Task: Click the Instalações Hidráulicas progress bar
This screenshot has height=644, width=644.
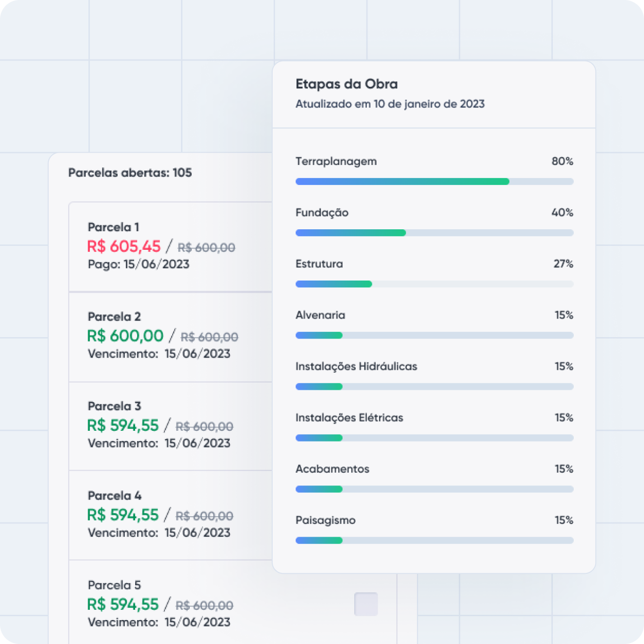Action: point(434,386)
